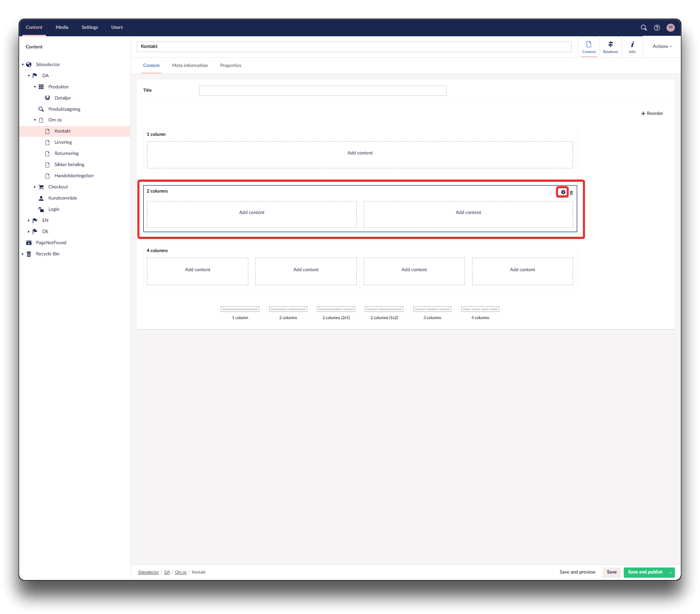Screen dimensions: 700x614
Task: Click into the Title input field
Action: [x=322, y=91]
